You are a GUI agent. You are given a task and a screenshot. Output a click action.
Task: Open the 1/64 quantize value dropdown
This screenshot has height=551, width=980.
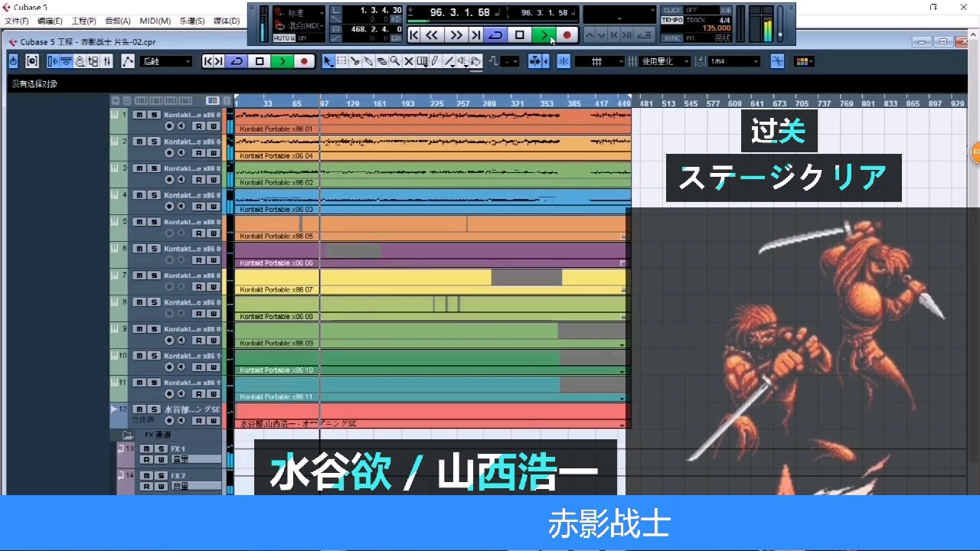click(734, 61)
